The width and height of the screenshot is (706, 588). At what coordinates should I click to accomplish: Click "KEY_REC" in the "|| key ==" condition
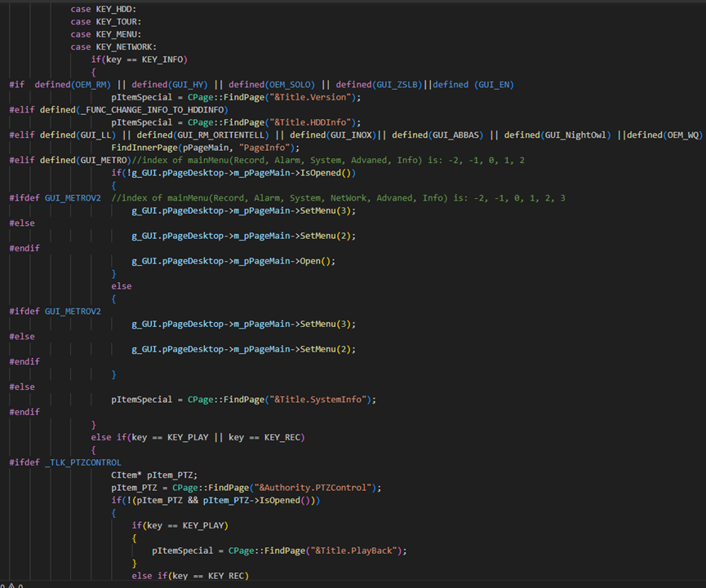282,437
